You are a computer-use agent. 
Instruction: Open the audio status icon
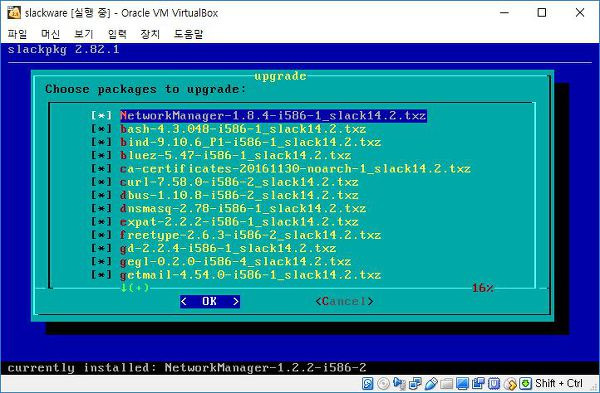click(x=399, y=383)
